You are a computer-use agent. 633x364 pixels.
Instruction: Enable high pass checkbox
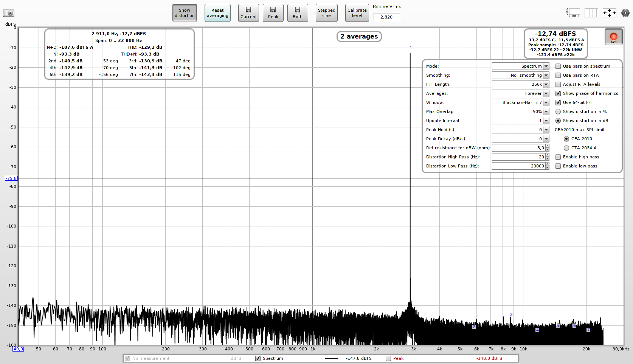click(558, 157)
